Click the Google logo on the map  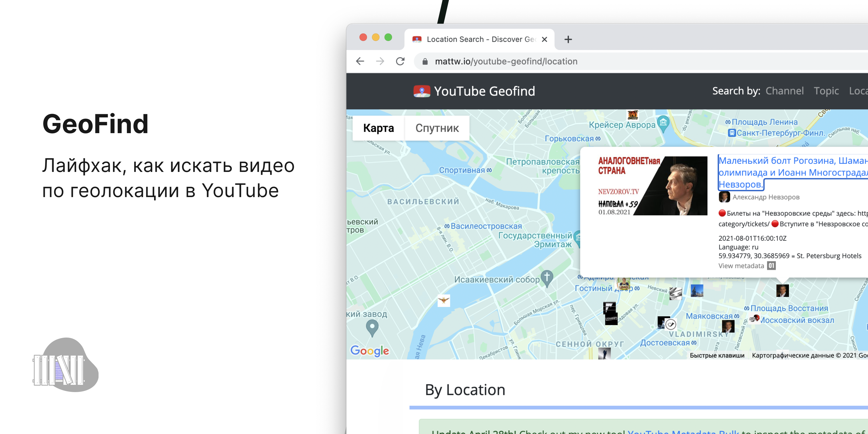pyautogui.click(x=370, y=351)
